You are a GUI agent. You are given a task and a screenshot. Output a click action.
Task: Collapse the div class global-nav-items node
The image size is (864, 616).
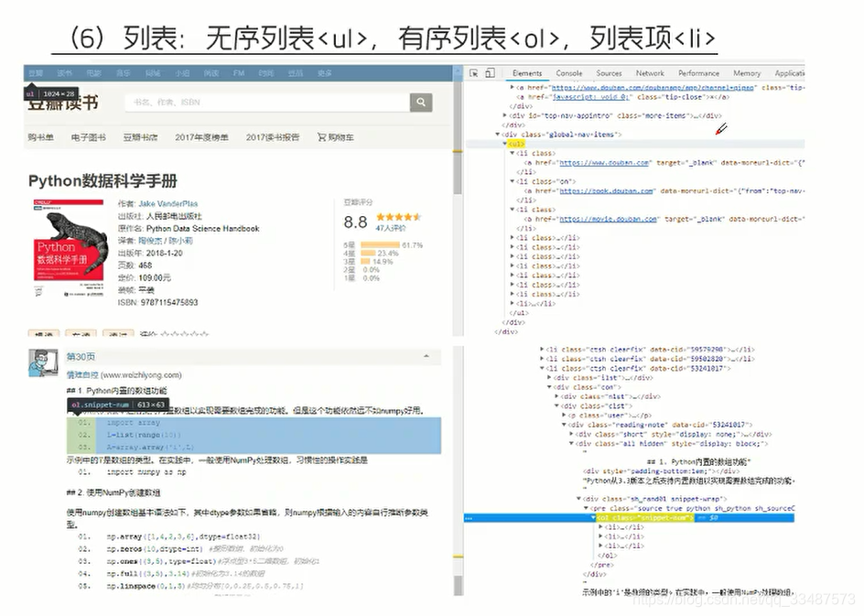coord(498,134)
